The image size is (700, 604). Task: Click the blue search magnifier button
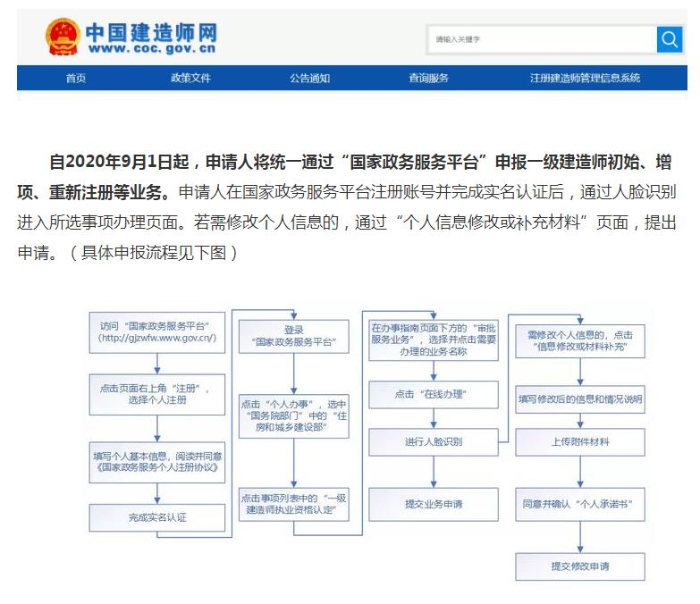[x=670, y=39]
